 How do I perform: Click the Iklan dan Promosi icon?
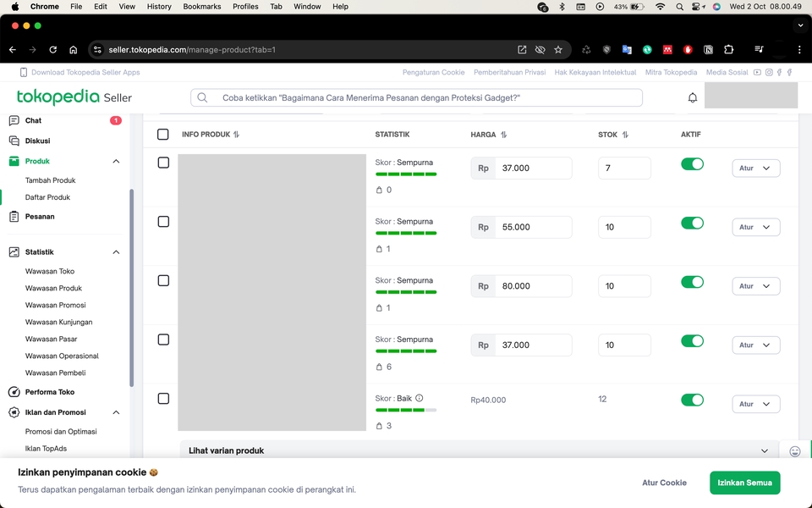pos(14,412)
